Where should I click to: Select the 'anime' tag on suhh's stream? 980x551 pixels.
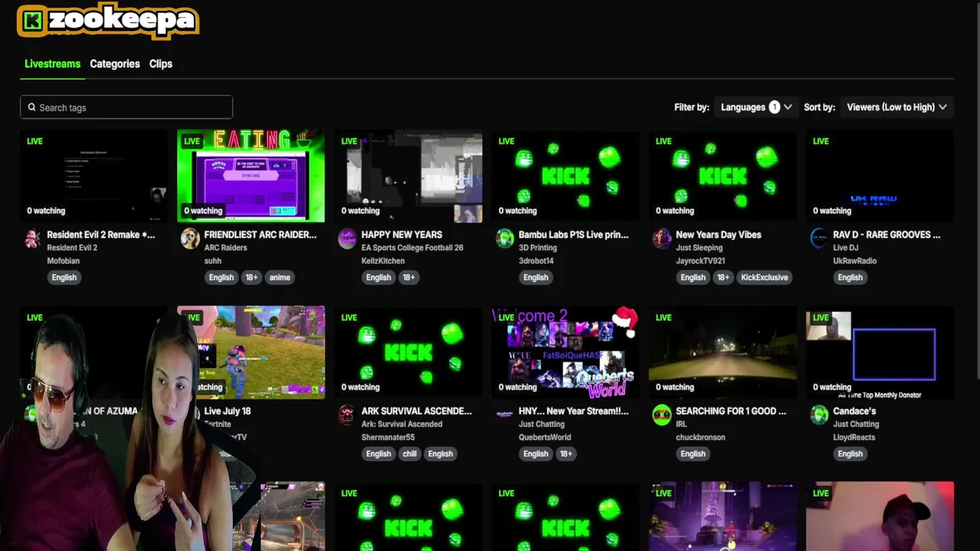coord(279,278)
